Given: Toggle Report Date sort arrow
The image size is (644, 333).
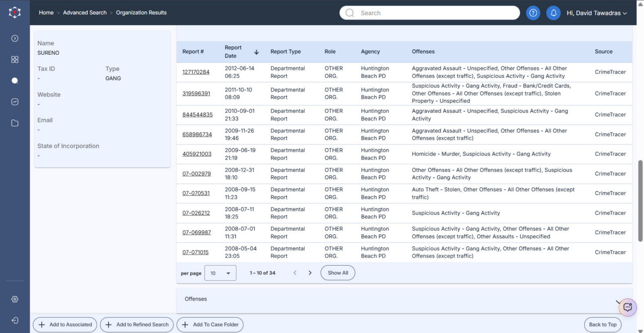Looking at the screenshot, I should [x=256, y=52].
